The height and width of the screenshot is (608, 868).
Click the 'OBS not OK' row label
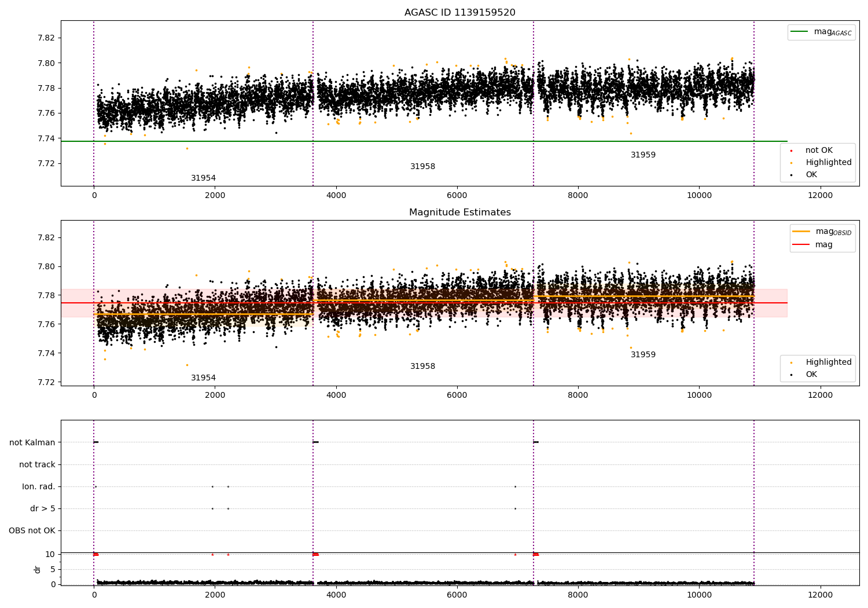pos(32,530)
